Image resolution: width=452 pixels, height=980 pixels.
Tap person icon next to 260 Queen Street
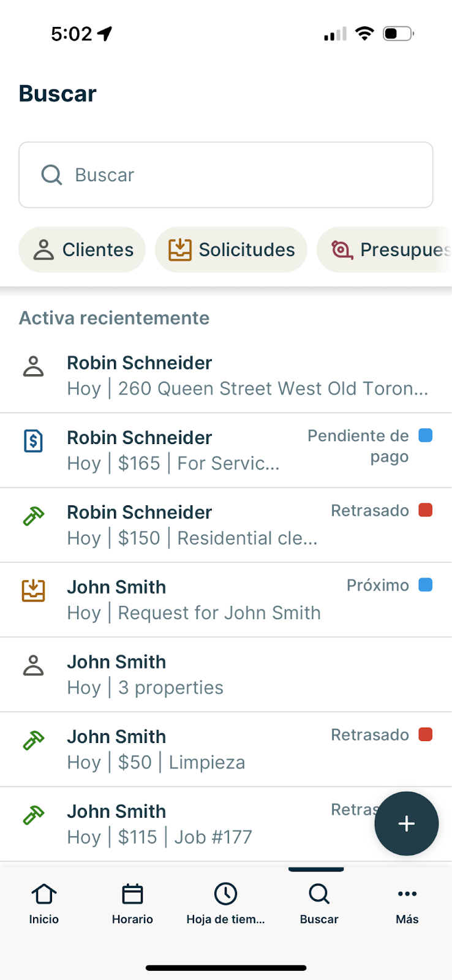coord(33,366)
